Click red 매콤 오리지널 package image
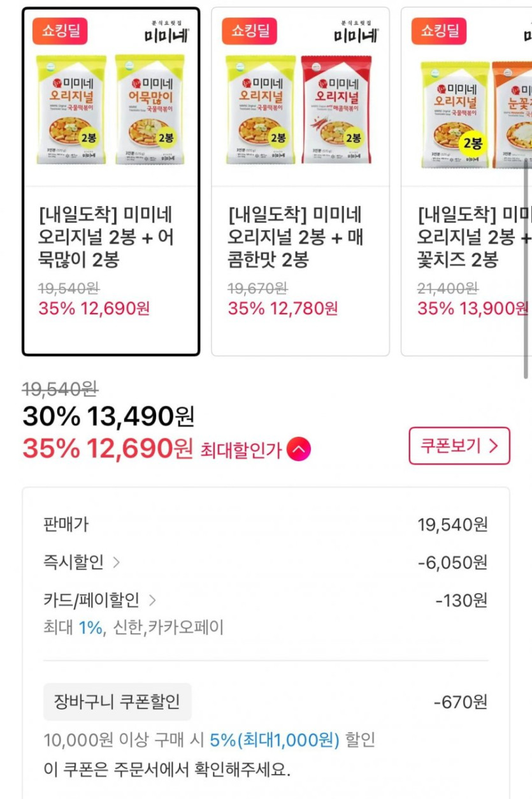This screenshot has height=799, width=532. pyautogui.click(x=336, y=108)
